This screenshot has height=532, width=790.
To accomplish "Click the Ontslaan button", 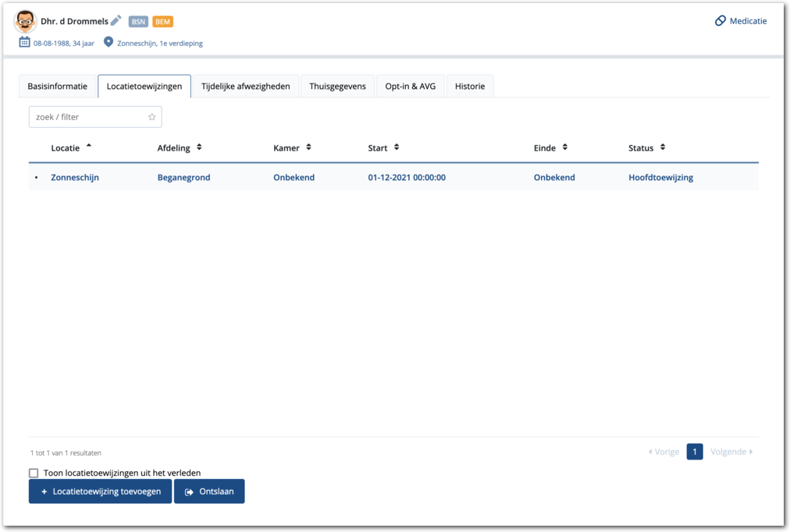I will coord(209,491).
